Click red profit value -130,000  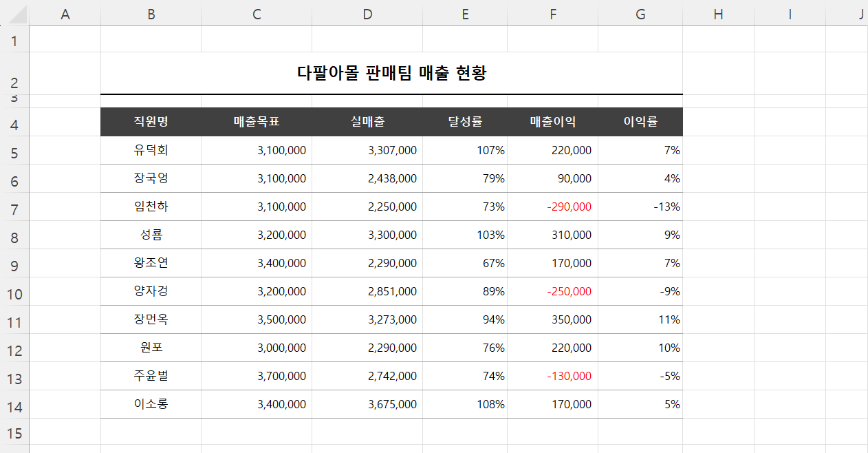pos(569,376)
